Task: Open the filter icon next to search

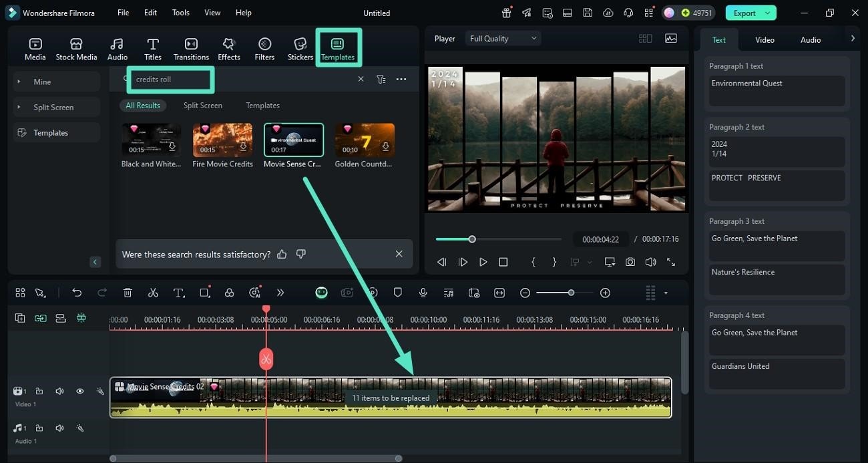Action: (381, 79)
